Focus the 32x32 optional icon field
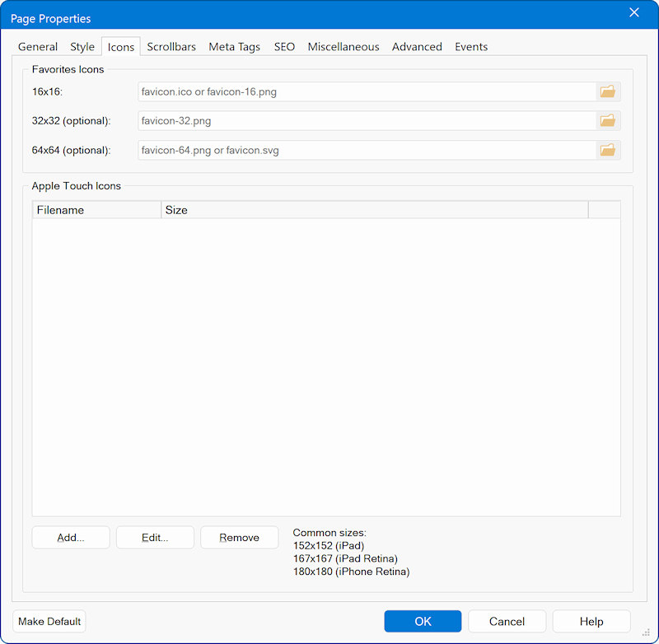This screenshot has width=659, height=644. point(367,121)
